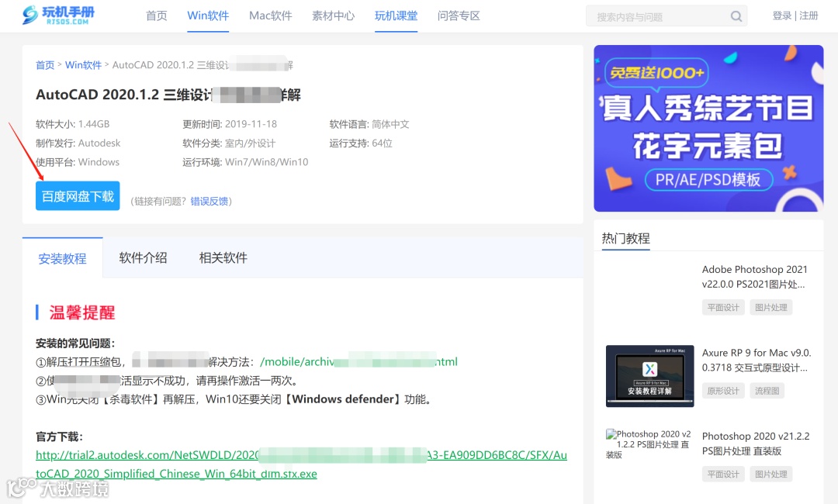Click the search magnifier icon
Viewport: 838px width, 504px height.
tap(736, 16)
